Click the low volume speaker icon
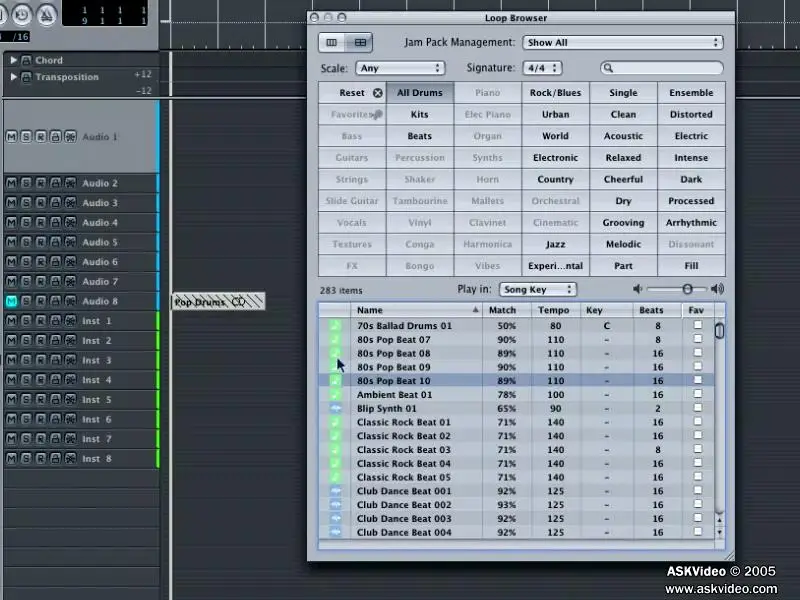This screenshot has height=600, width=800. click(638, 289)
